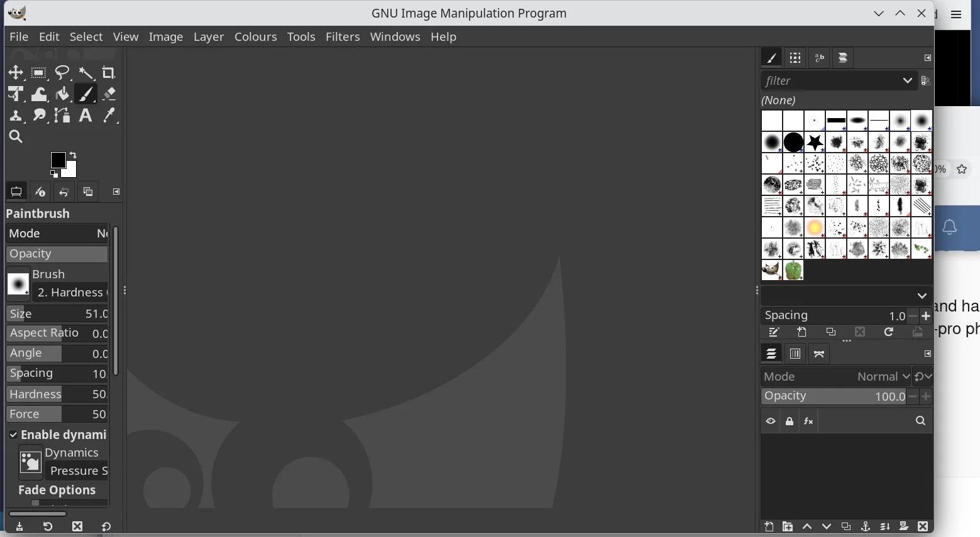Open the layers dock tab configuration menu
The image size is (980, 537).
tap(927, 354)
